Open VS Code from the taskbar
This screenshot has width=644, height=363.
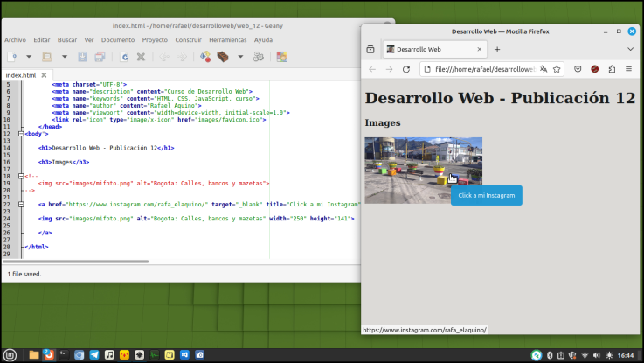click(184, 355)
